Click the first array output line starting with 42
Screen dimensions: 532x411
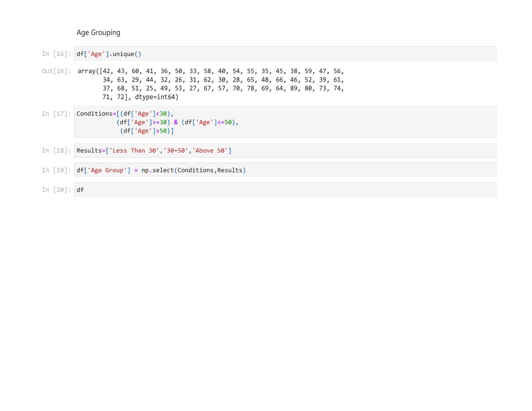(x=211, y=71)
